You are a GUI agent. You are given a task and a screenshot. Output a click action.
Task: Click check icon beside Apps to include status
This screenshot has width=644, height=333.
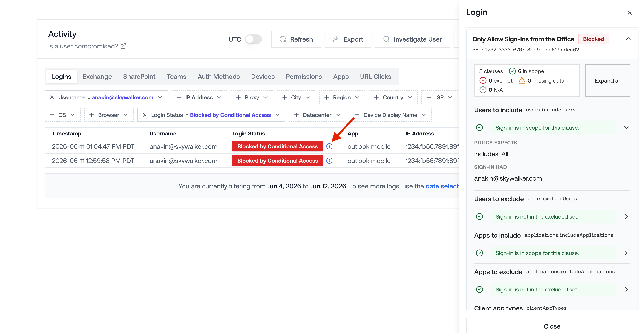[x=479, y=253]
